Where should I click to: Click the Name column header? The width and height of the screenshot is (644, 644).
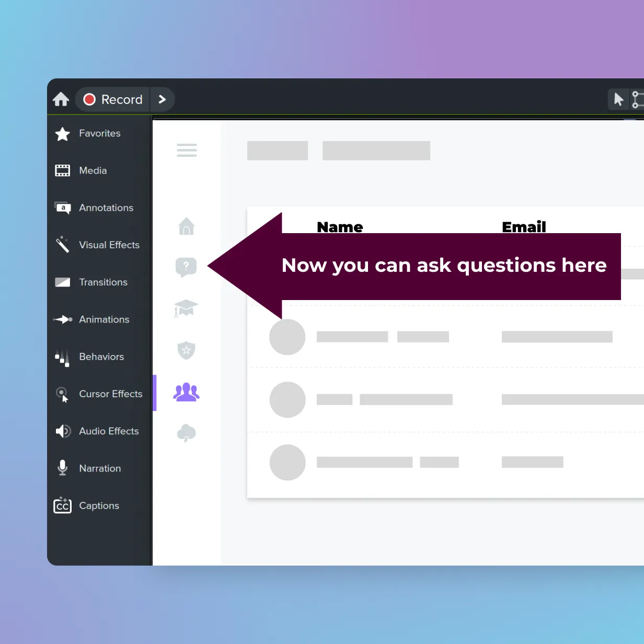[x=340, y=227]
